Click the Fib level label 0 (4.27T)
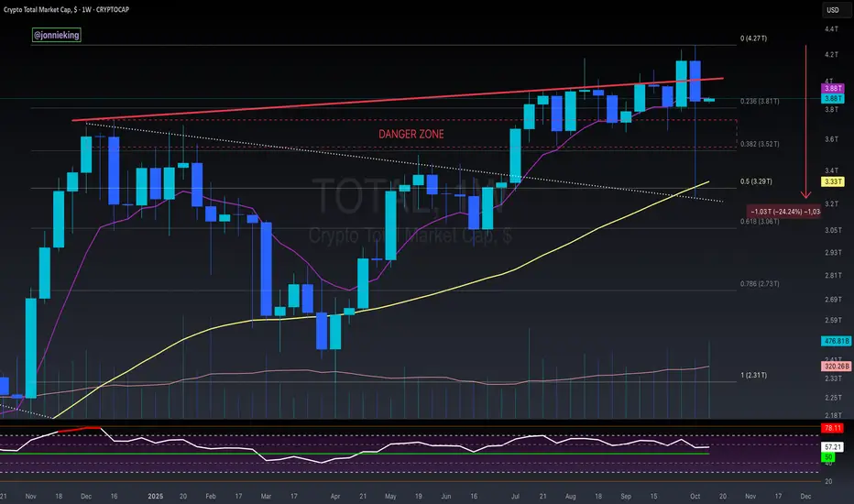 click(x=754, y=38)
